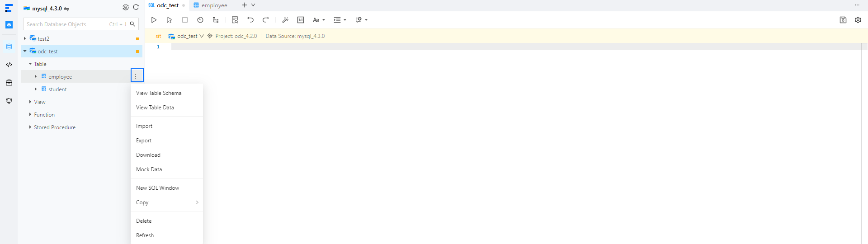Click the Undo arrow in toolbar
Viewport: 868px width, 244px height.
[x=250, y=20]
